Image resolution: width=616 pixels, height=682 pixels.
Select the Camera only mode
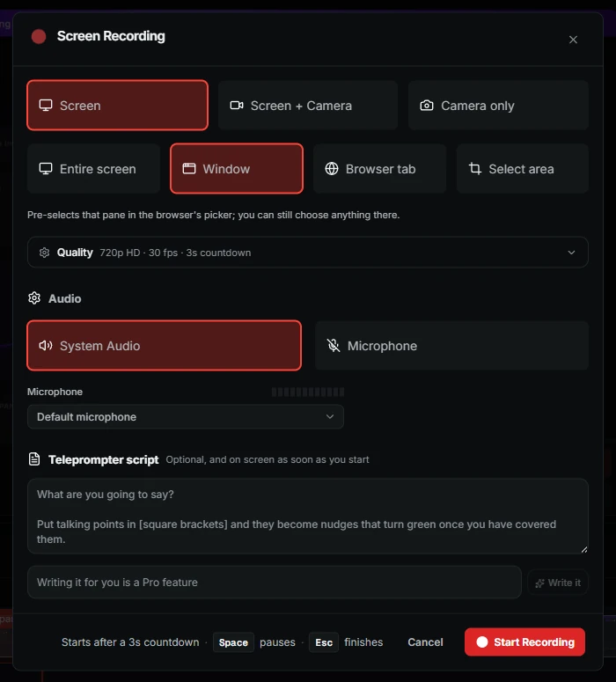(x=498, y=106)
